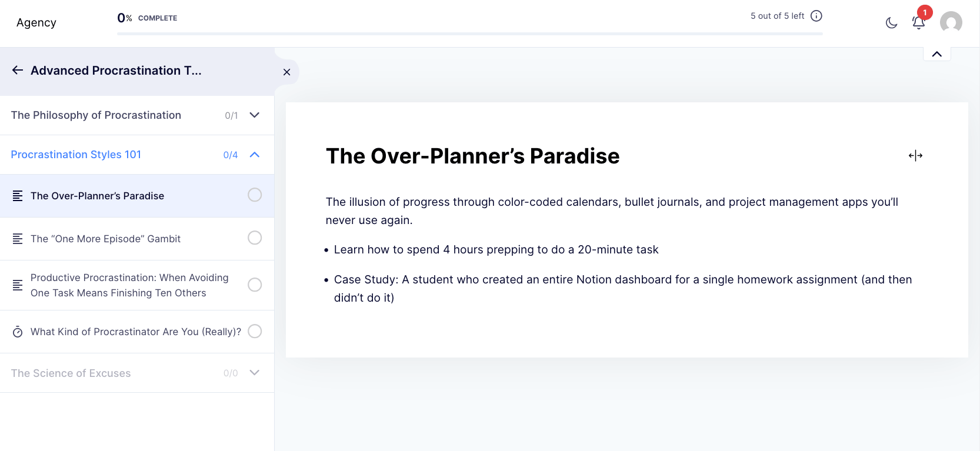This screenshot has height=451, width=980.
Task: Check the circle for What Kind of Procrastinator quiz
Action: click(x=255, y=331)
